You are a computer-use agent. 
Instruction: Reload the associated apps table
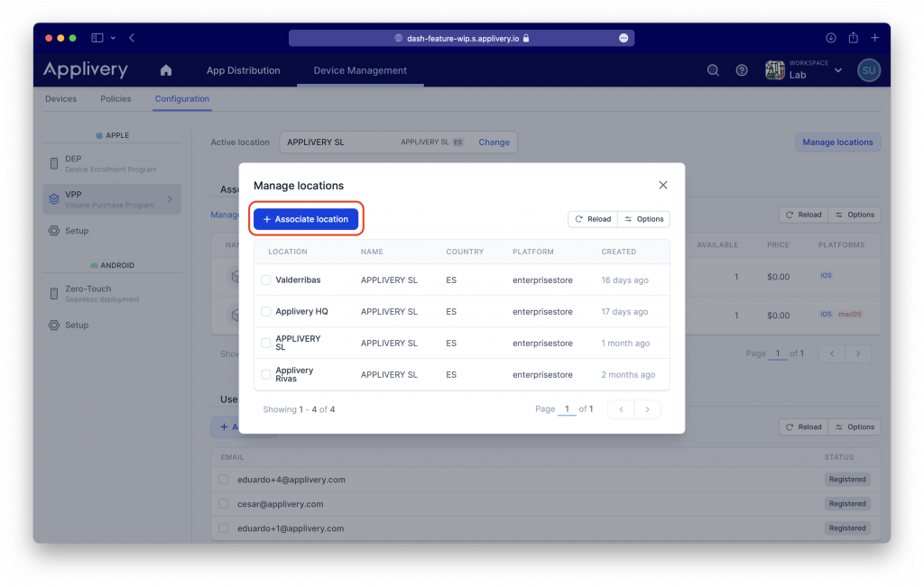point(804,215)
